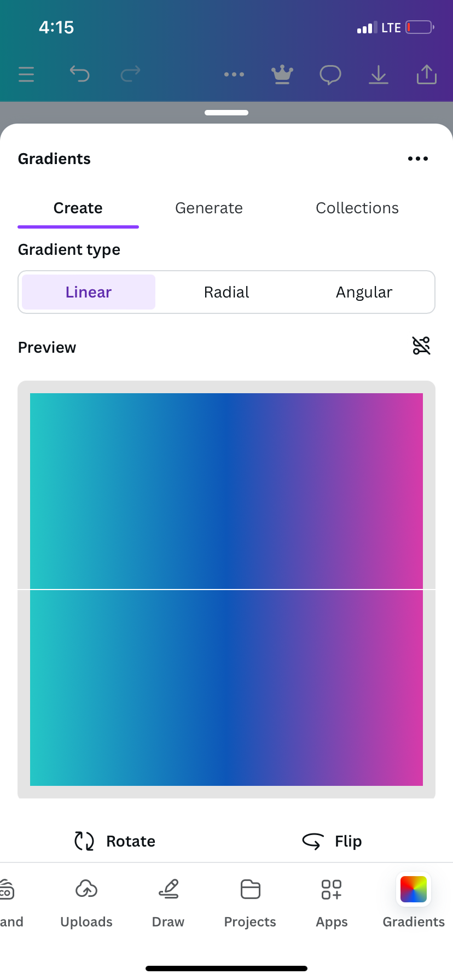Tap the download icon in toolbar
The width and height of the screenshot is (453, 980).
(x=379, y=75)
